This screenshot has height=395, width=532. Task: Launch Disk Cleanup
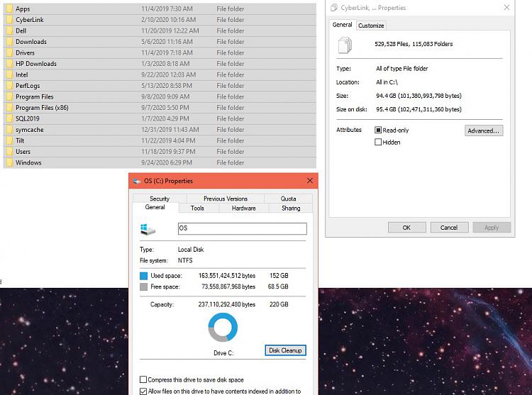click(285, 350)
